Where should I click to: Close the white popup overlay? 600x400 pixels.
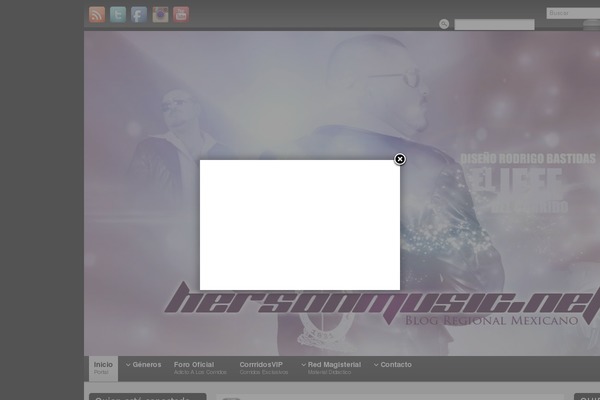[x=400, y=159]
